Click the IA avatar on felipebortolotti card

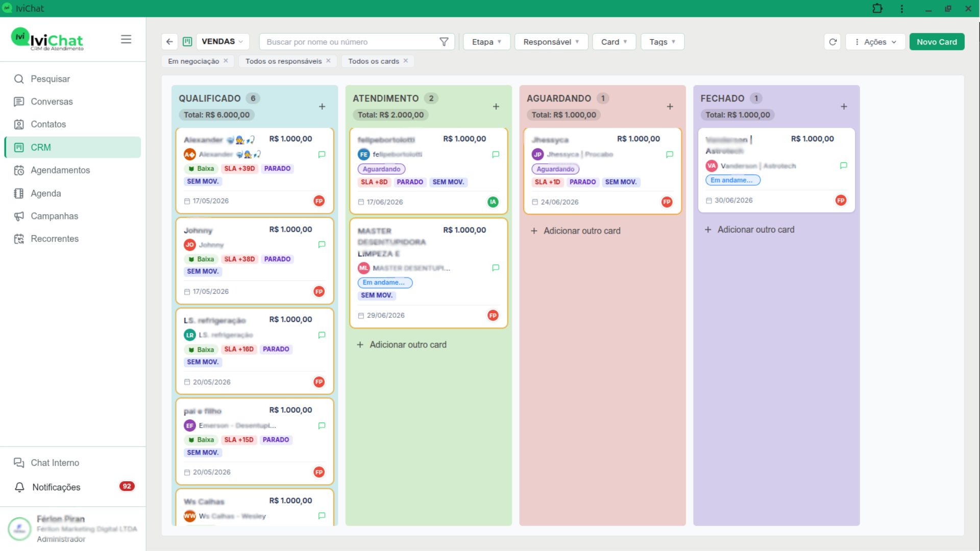[x=493, y=202]
